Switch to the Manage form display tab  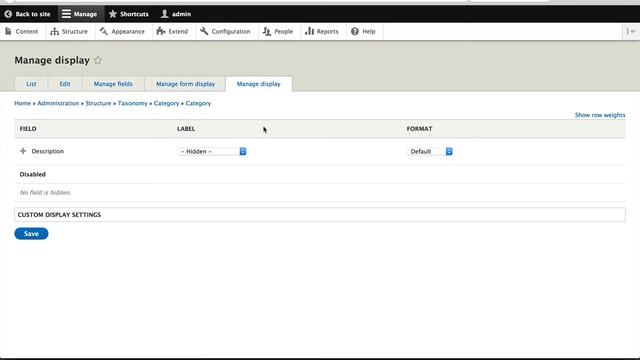tap(185, 84)
